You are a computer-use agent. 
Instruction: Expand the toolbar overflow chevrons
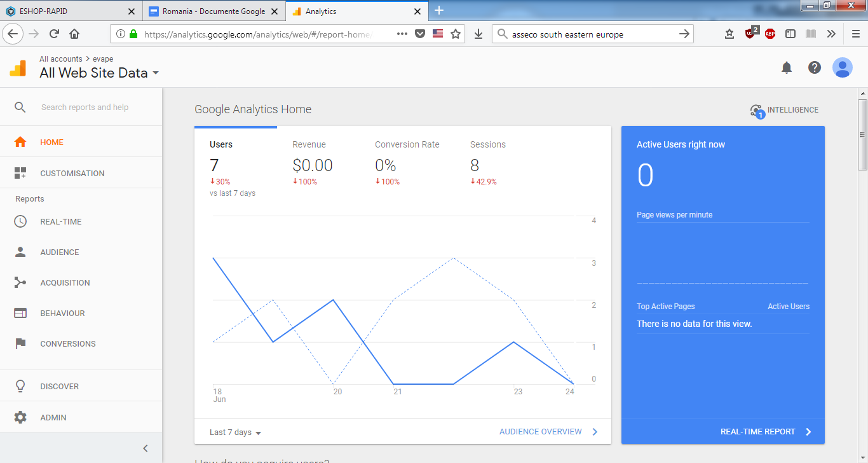[831, 34]
